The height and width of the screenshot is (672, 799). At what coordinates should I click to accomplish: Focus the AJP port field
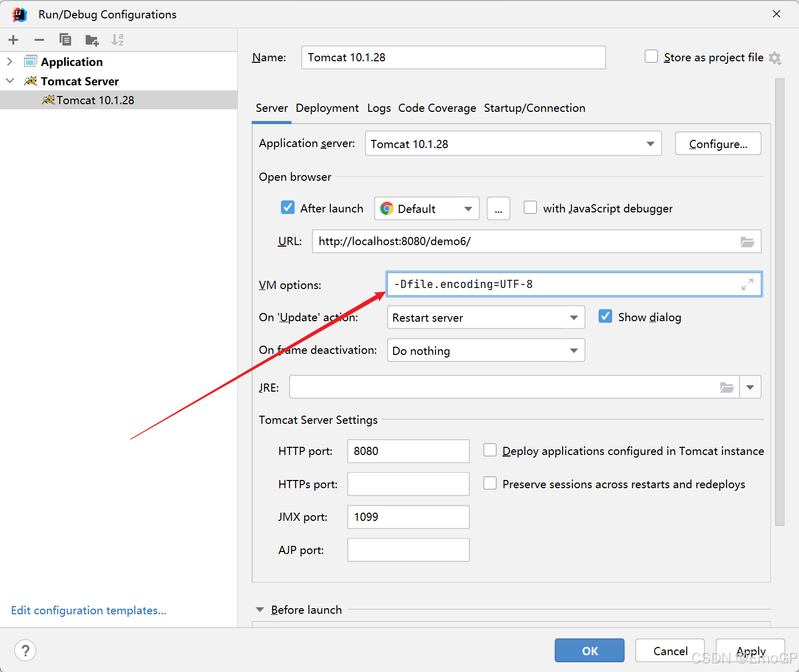[408, 550]
